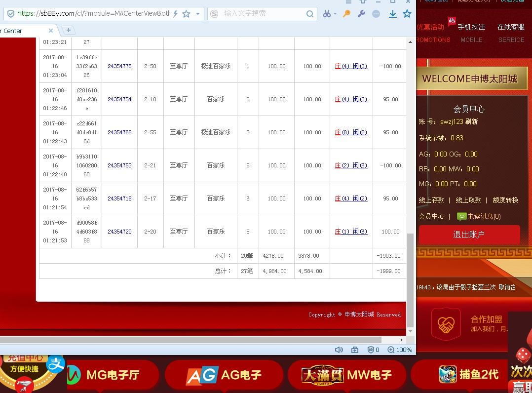Open the green unread messages icon in member center
532x393 pixels.
461,216
